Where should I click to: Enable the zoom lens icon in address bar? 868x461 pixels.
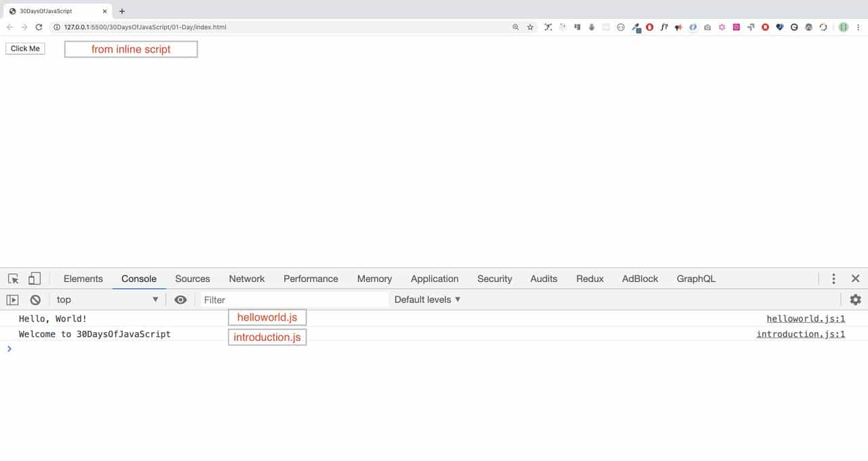coord(513,27)
